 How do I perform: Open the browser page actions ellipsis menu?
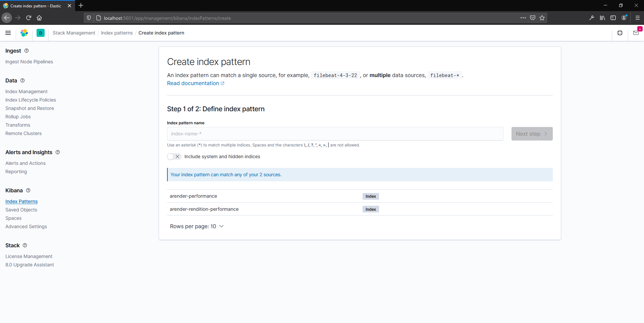[x=523, y=18]
